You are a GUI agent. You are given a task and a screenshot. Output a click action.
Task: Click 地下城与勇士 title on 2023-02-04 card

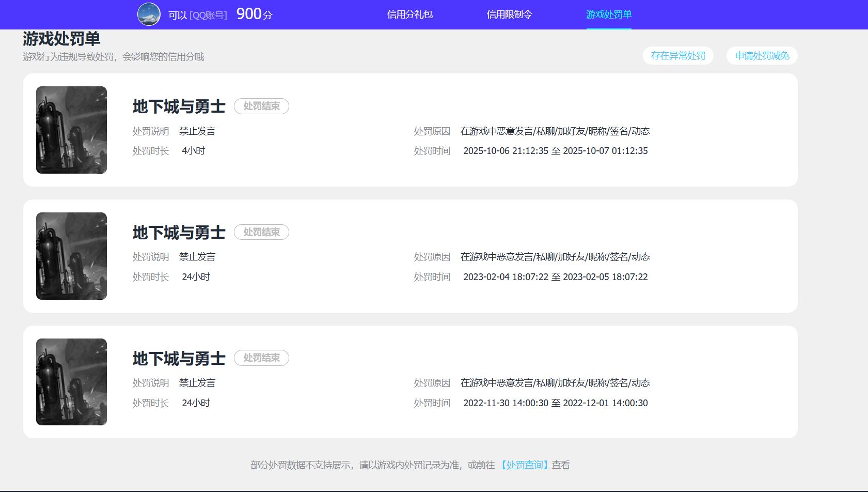point(179,233)
